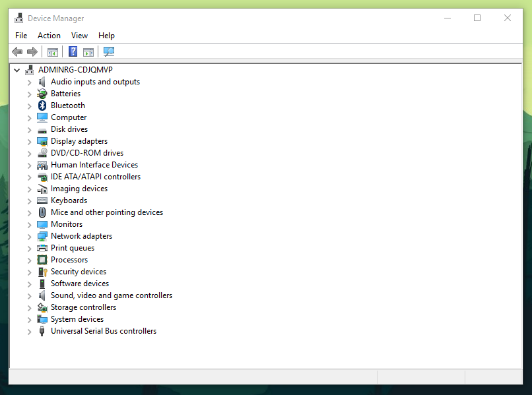Click the Back arrow toolbar icon
The image size is (532, 395).
[17, 52]
